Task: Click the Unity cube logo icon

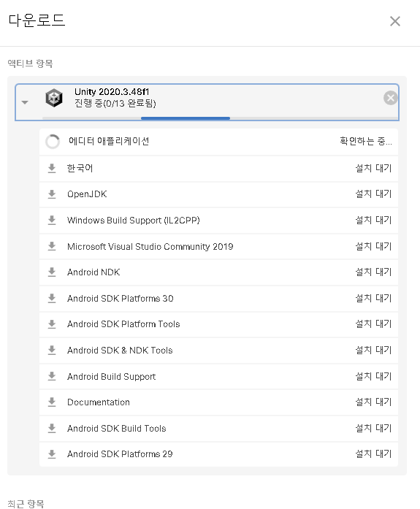Action: (x=54, y=98)
